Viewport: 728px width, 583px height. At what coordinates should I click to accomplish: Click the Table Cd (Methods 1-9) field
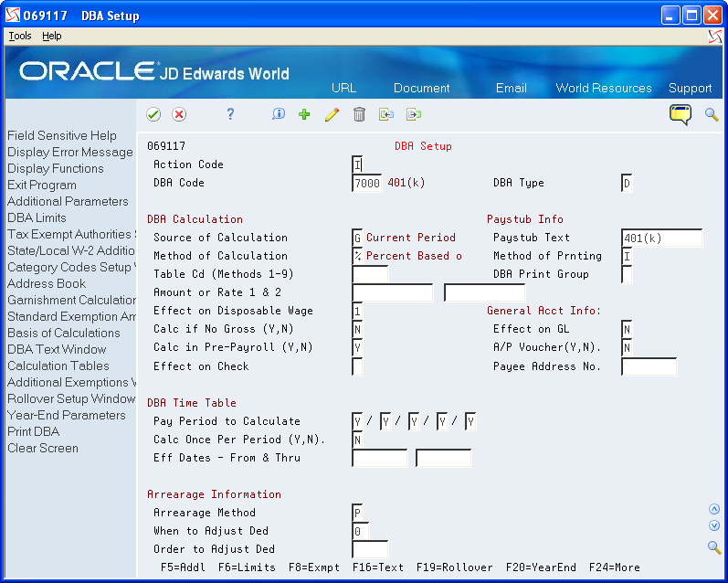click(x=370, y=274)
